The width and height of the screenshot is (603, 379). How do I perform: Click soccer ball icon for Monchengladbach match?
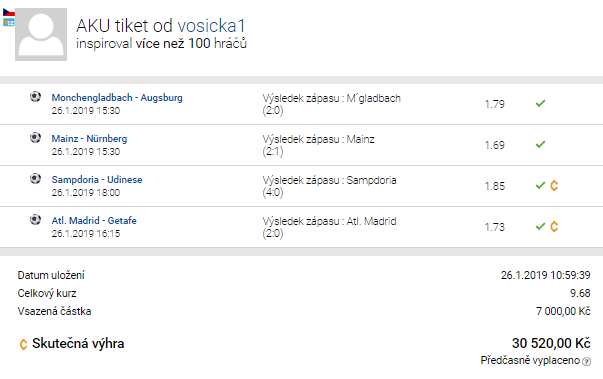[35, 96]
